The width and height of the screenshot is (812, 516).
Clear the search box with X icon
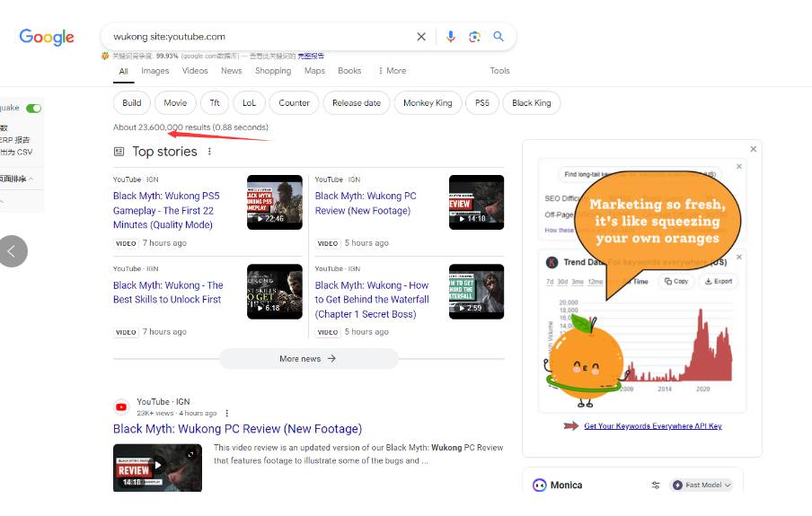coord(421,37)
